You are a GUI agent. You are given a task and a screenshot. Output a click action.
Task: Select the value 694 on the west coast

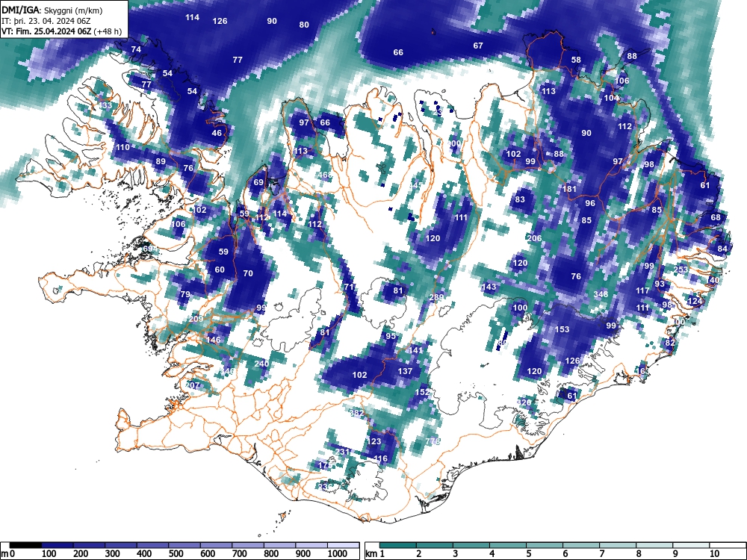[150, 249]
